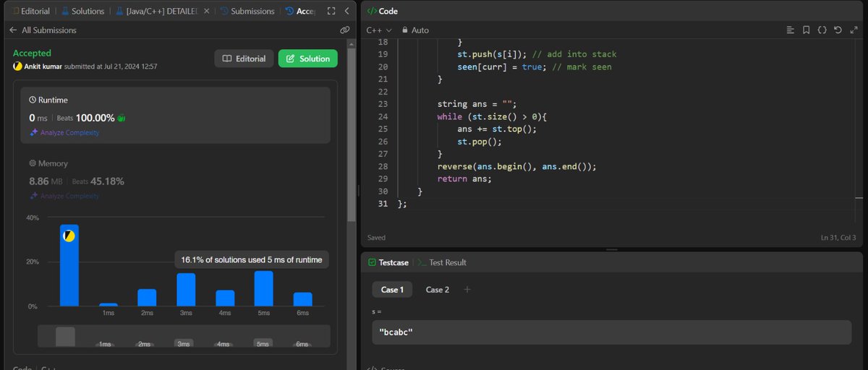Image resolution: width=868 pixels, height=370 pixels.
Task: Click line number 23 in the gutter
Action: point(383,104)
